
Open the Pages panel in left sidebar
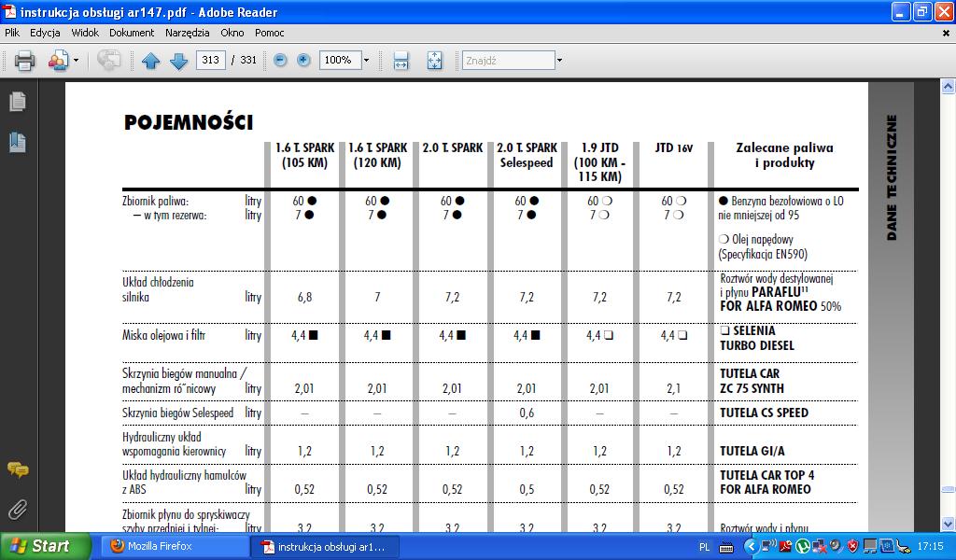click(x=18, y=102)
